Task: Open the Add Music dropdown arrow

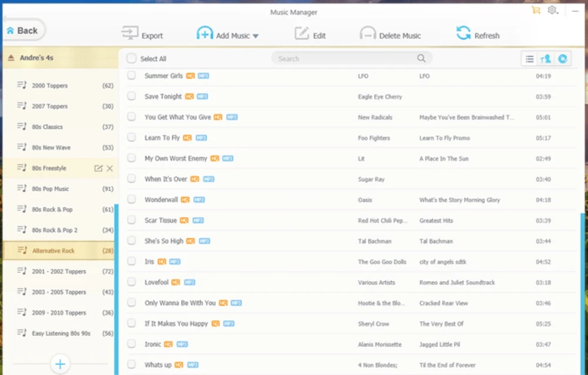Action: coord(255,36)
